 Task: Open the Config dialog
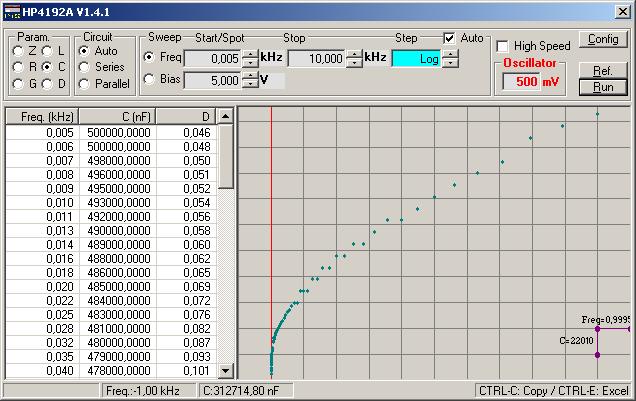[x=603, y=39]
